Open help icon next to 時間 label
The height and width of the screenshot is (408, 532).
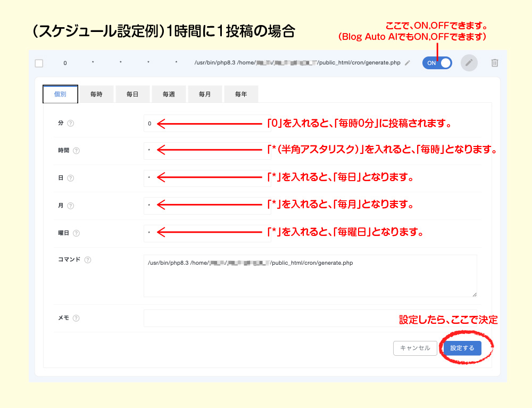(76, 151)
